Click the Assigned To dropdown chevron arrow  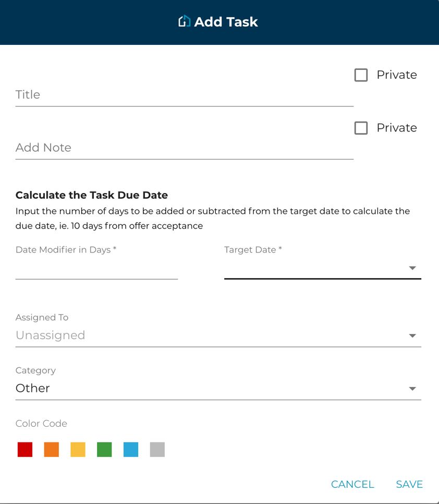(412, 335)
